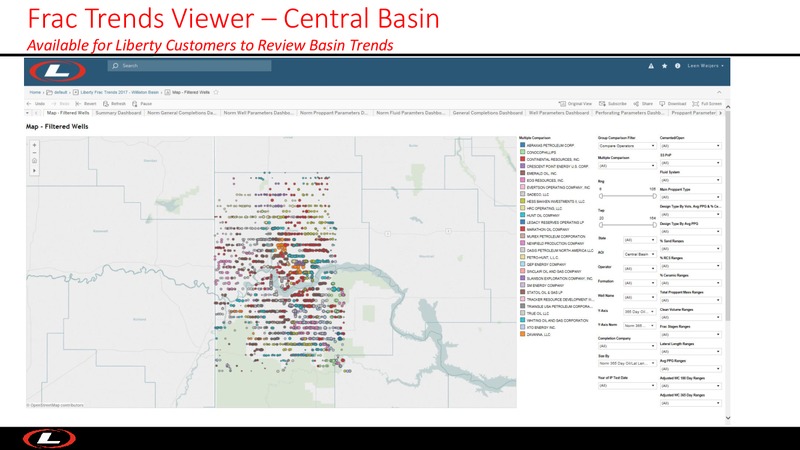This screenshot has width=800, height=450.
Task: Subscribe to this view
Action: (613, 104)
